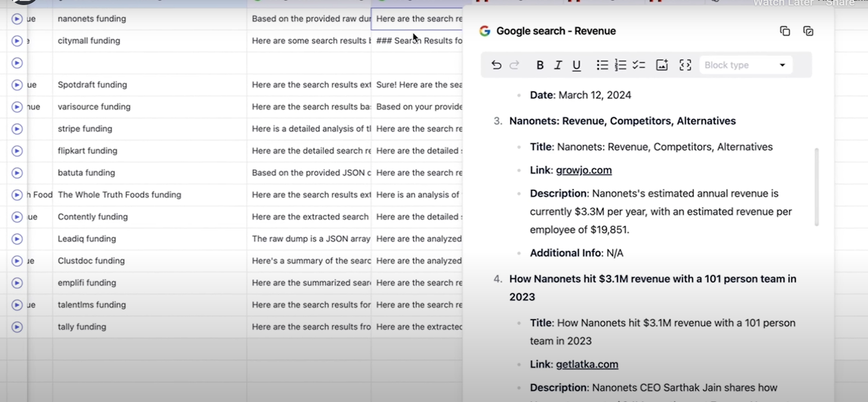Select the 'tally funding' cell
The height and width of the screenshot is (402, 868).
point(150,327)
